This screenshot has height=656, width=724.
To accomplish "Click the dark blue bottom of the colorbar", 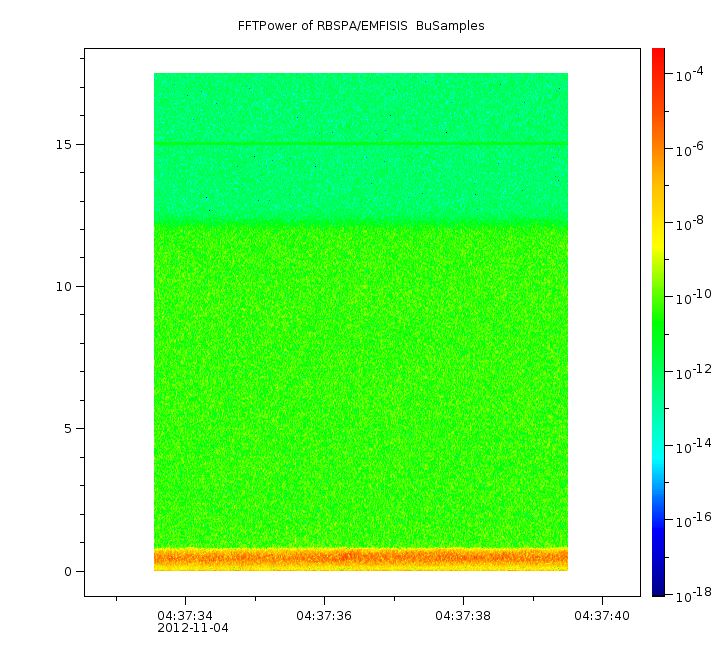I will click(x=658, y=585).
